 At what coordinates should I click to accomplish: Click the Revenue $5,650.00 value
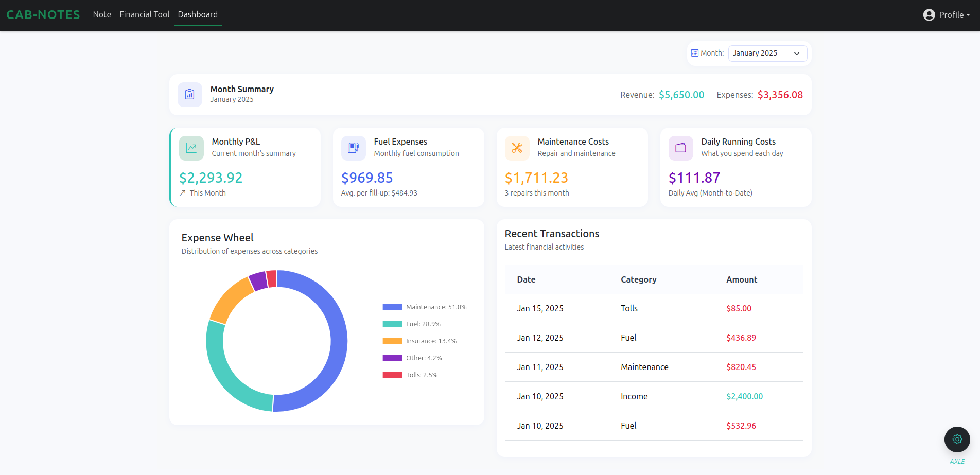click(x=681, y=95)
